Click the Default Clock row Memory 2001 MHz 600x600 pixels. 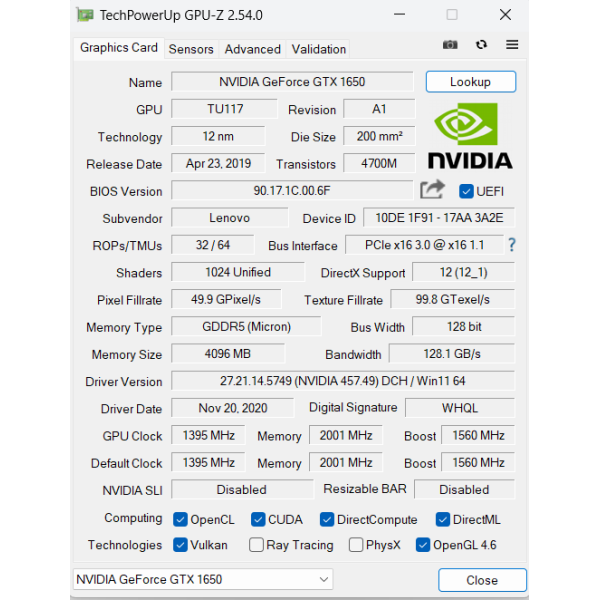point(346,462)
